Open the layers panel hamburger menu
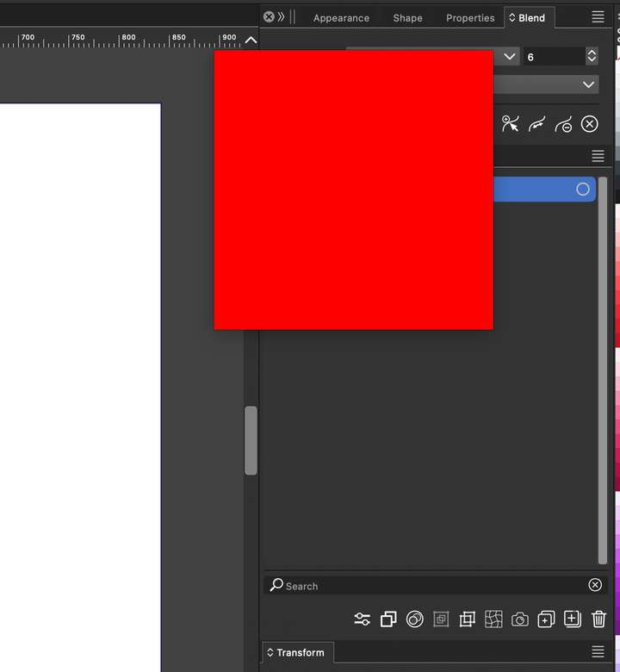The image size is (620, 672). click(x=598, y=156)
